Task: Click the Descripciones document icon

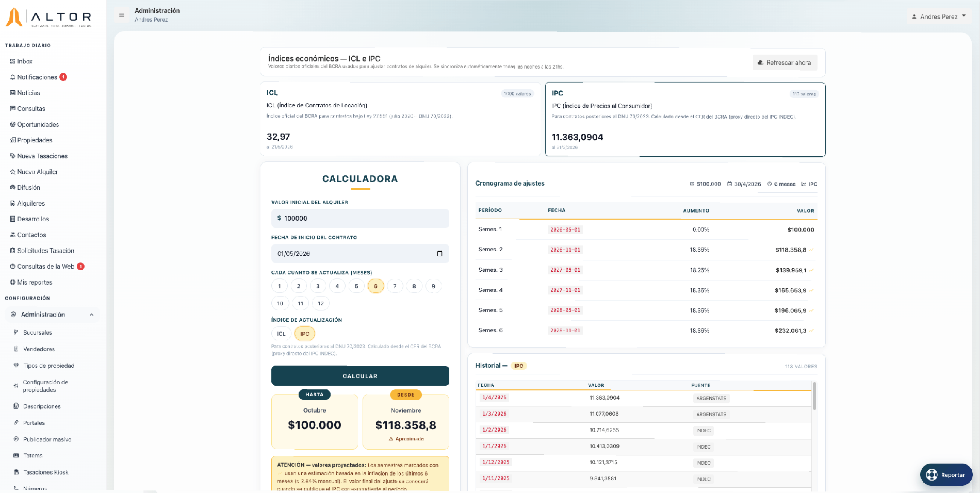Action: click(16, 406)
